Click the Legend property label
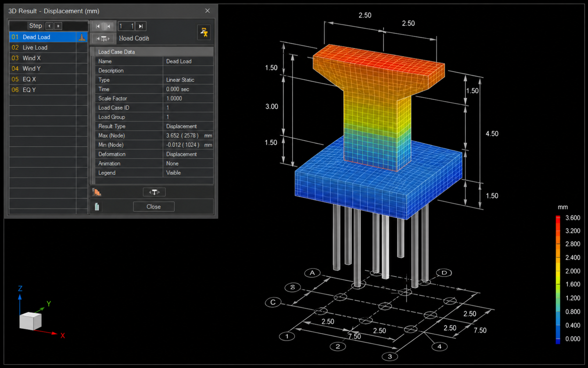Viewport: 588px width, 368px height. pyautogui.click(x=107, y=173)
